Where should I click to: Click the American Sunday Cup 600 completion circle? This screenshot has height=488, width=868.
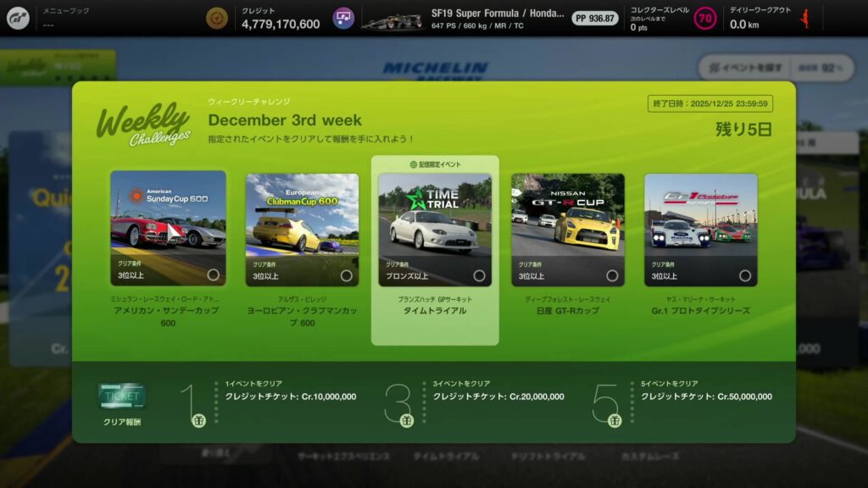pyautogui.click(x=213, y=275)
